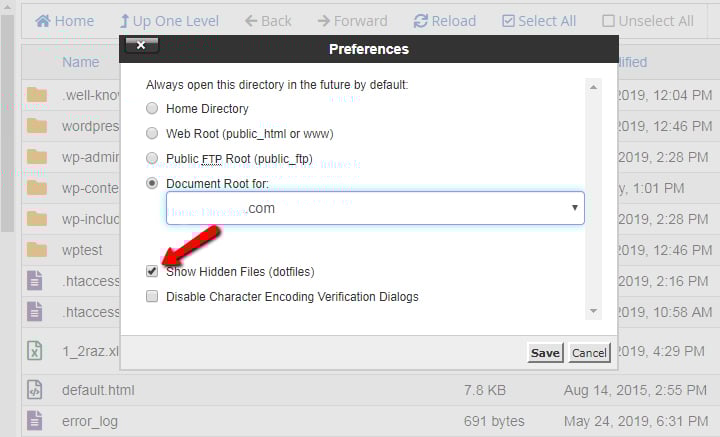Image resolution: width=720 pixels, height=437 pixels.
Task: Go Up One Level
Action: (169, 21)
